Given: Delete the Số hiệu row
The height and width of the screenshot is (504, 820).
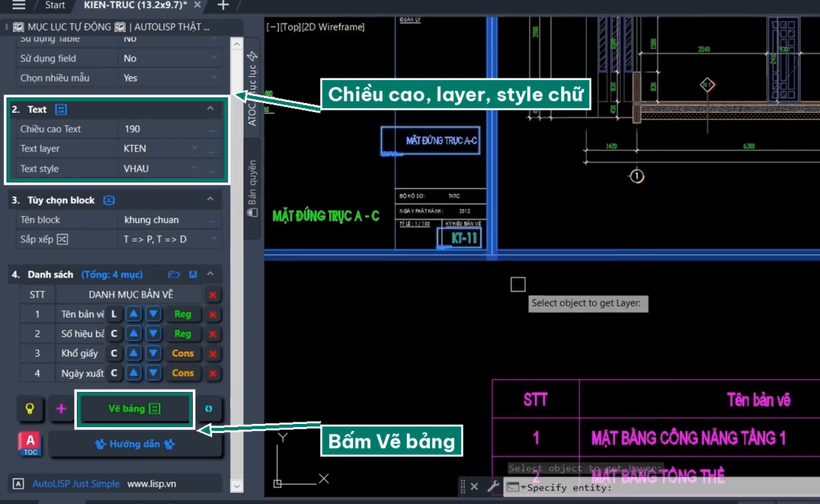Looking at the screenshot, I should tap(212, 334).
